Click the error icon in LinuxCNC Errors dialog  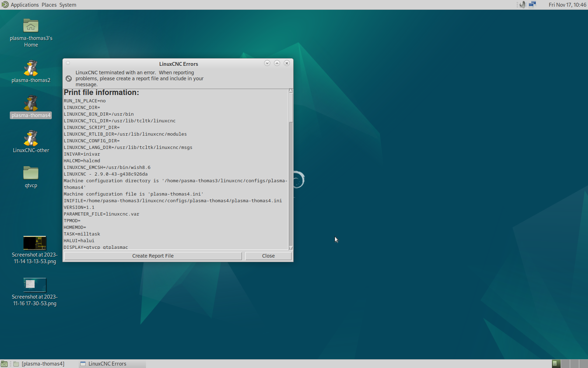pos(69,79)
